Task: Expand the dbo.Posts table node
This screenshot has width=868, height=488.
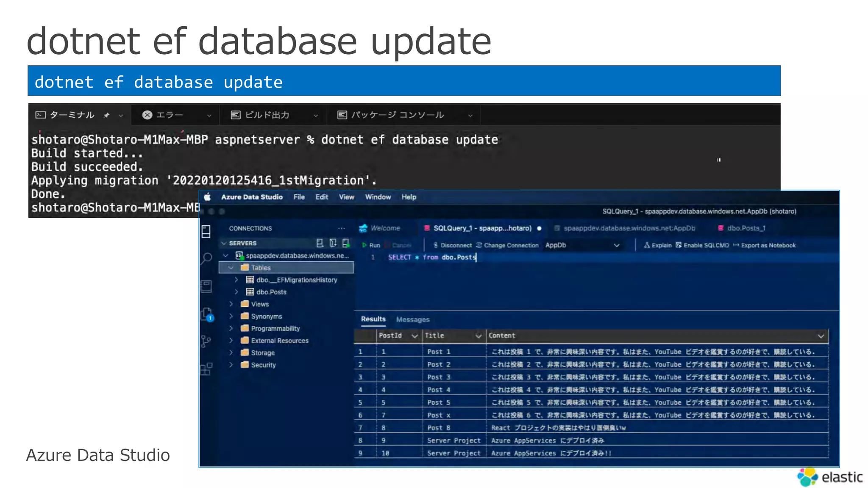Action: pos(236,292)
